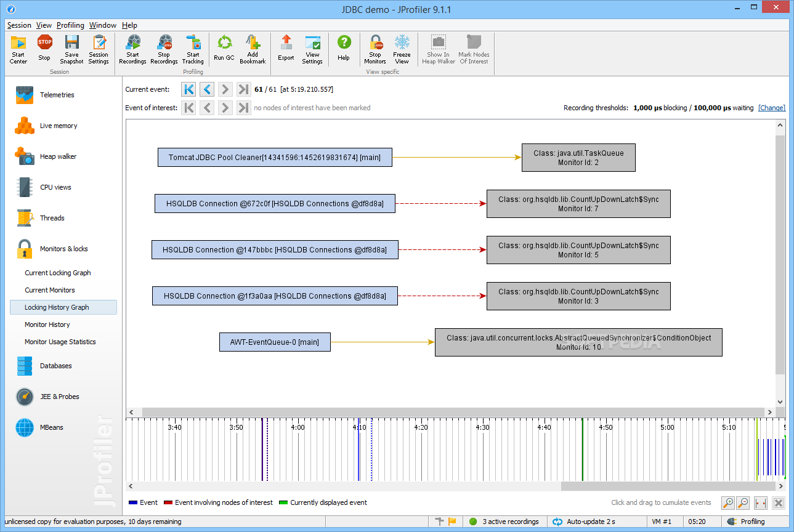Select the AWT-EventQueue-0 thread node
Viewport: 794px width, 532px height.
coord(275,342)
